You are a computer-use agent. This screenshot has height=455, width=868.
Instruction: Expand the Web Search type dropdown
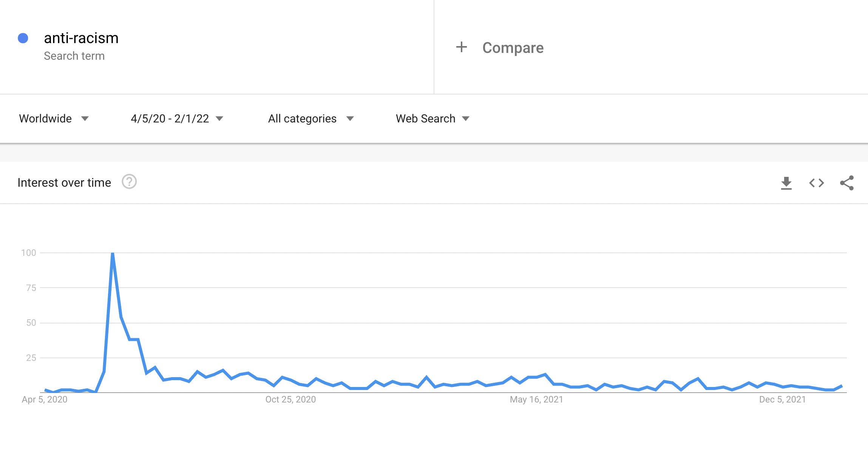point(432,119)
